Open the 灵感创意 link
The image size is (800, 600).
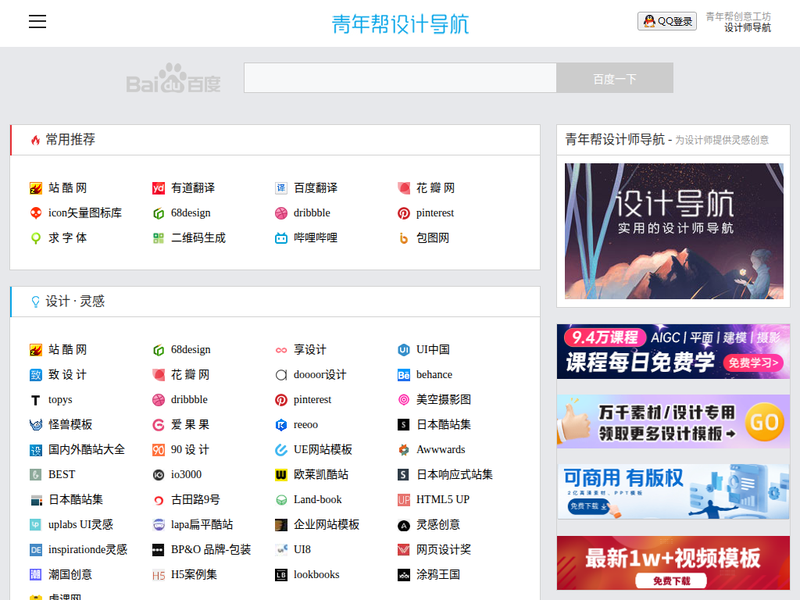tap(438, 524)
